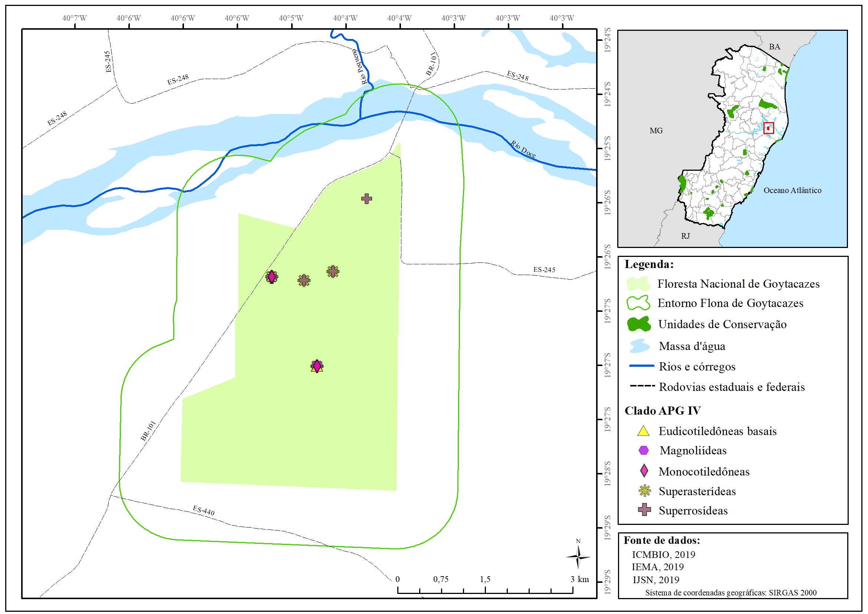The width and height of the screenshot is (868, 614).
Task: Click the ES-440 road label
Action: tap(203, 510)
